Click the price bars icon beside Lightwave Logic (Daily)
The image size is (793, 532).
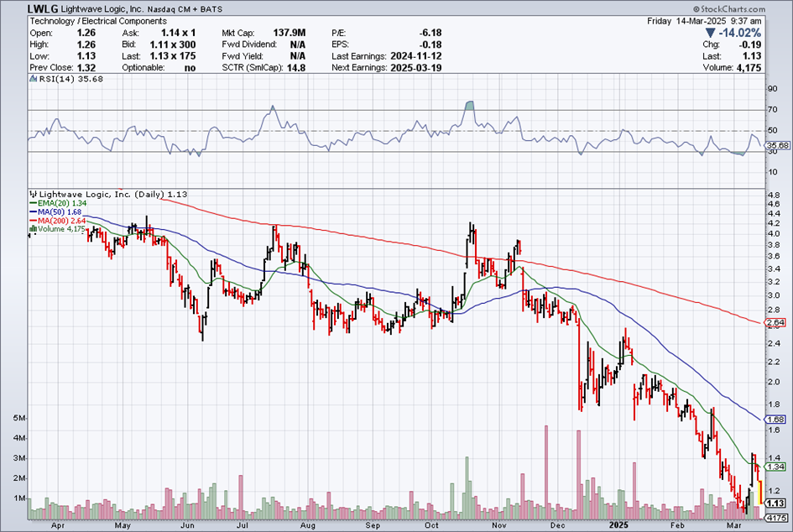[34, 194]
